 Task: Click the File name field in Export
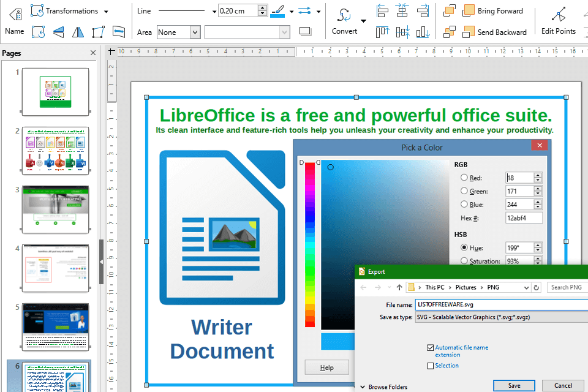(x=502, y=304)
